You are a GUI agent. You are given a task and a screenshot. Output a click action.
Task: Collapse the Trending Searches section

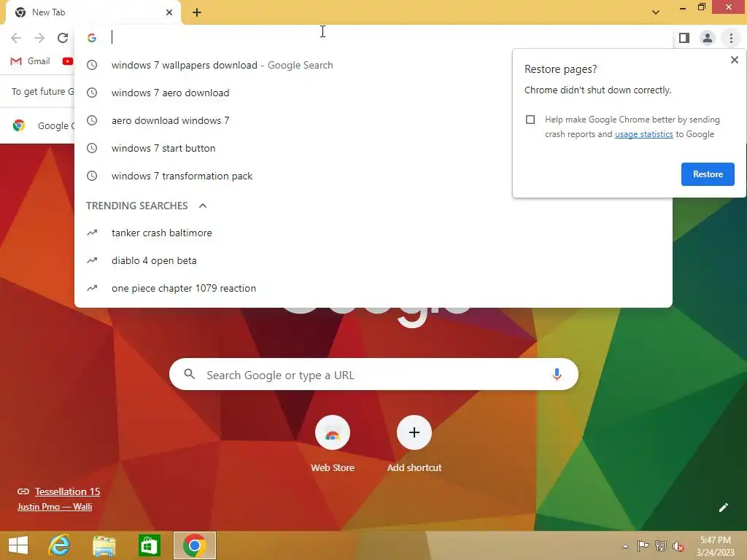pyautogui.click(x=203, y=206)
